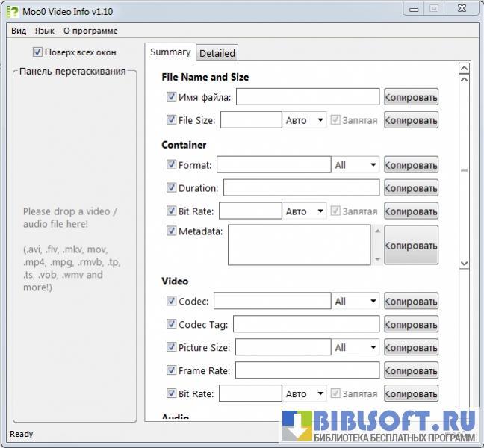This screenshot has width=484, height=448.
Task: Expand the Format All dropdown
Action: [x=356, y=165]
